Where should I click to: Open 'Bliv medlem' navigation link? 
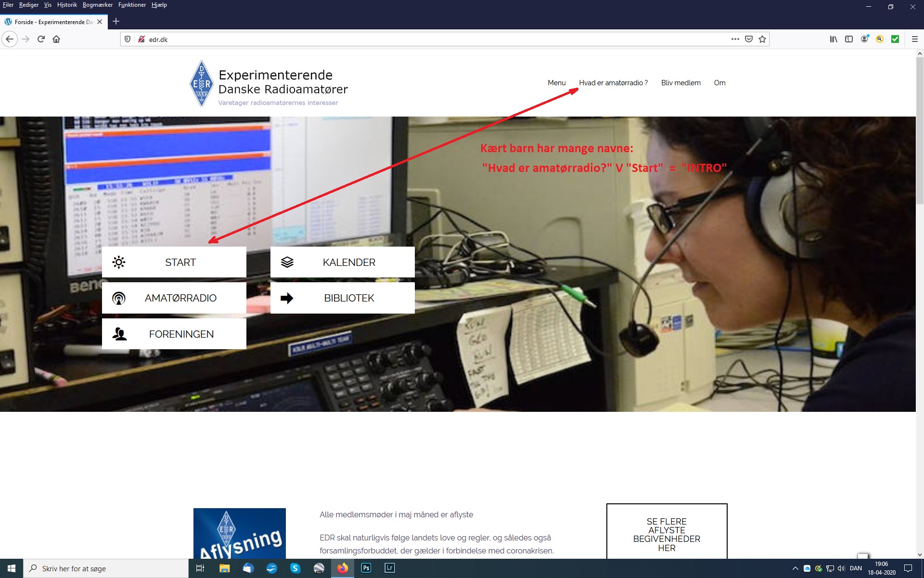tap(680, 83)
